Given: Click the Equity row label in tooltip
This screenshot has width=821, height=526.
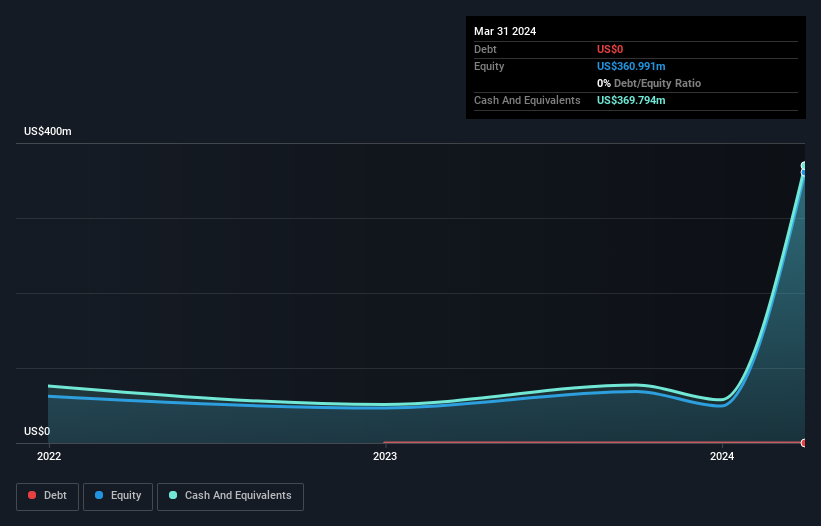Looking at the screenshot, I should point(489,66).
